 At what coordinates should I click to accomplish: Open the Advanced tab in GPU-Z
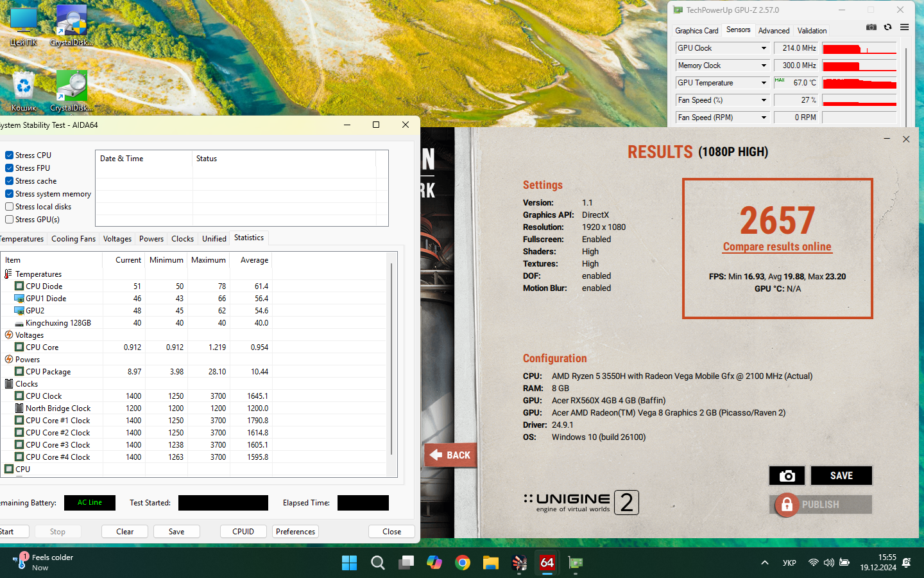773,31
